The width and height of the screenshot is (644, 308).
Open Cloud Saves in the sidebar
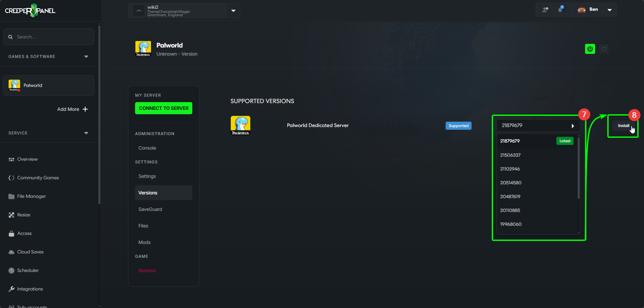pos(30,252)
